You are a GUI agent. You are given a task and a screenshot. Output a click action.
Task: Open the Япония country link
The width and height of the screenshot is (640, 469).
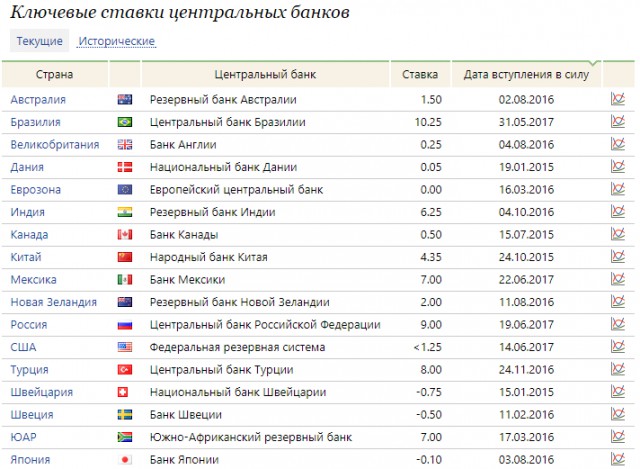(x=30, y=460)
